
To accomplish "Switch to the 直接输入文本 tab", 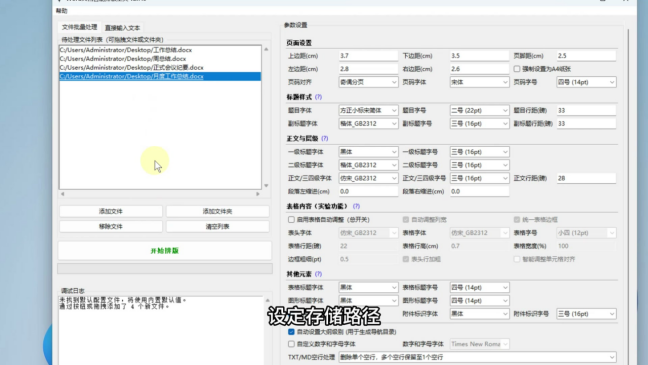I will (x=122, y=28).
